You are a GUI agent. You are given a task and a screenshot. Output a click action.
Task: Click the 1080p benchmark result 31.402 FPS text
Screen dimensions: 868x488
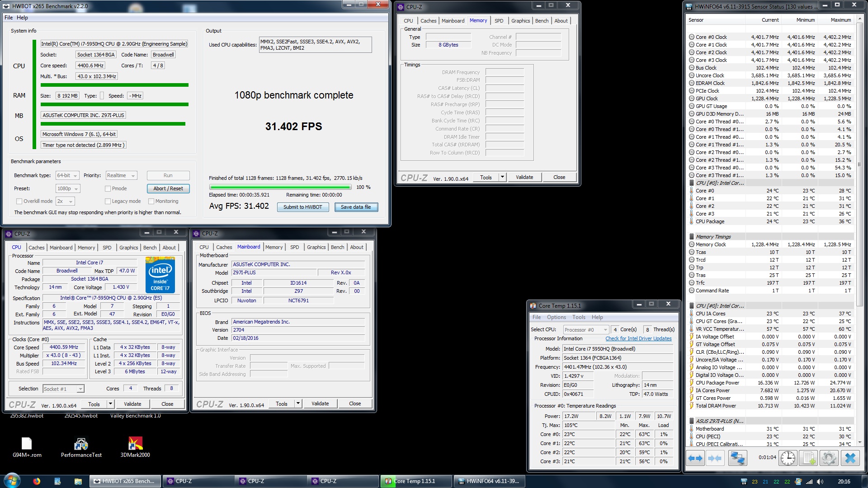(x=294, y=127)
